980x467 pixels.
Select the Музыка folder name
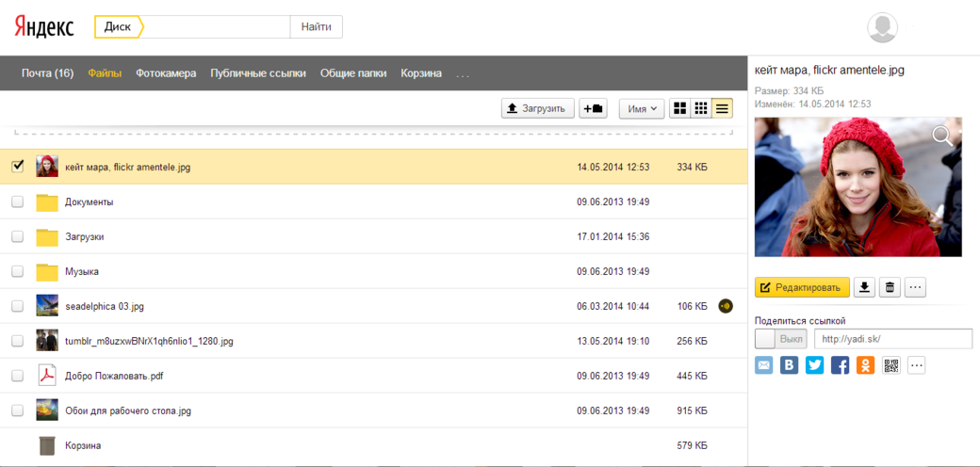[x=82, y=271]
